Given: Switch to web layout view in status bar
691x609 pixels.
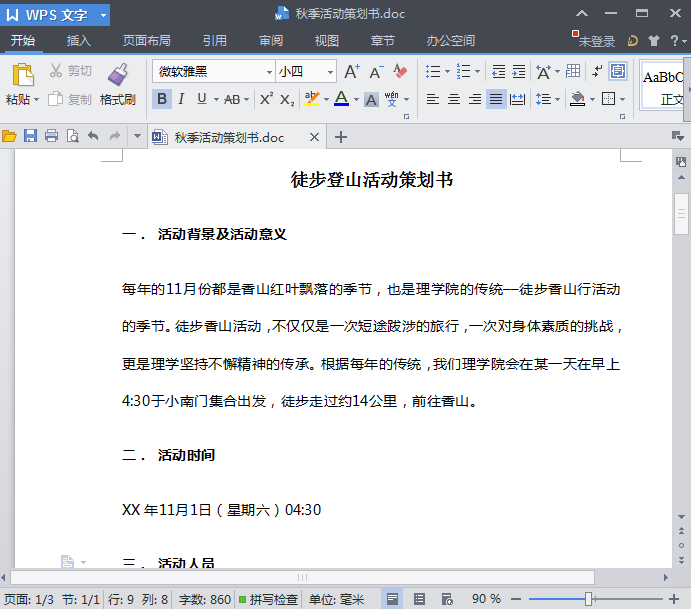Looking at the screenshot, I should [x=447, y=599].
